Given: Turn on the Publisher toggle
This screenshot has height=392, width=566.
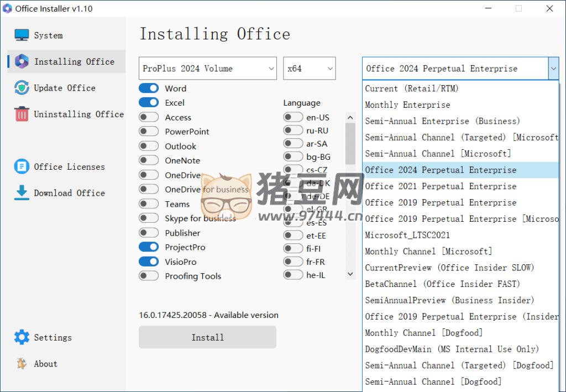Looking at the screenshot, I should tap(149, 232).
